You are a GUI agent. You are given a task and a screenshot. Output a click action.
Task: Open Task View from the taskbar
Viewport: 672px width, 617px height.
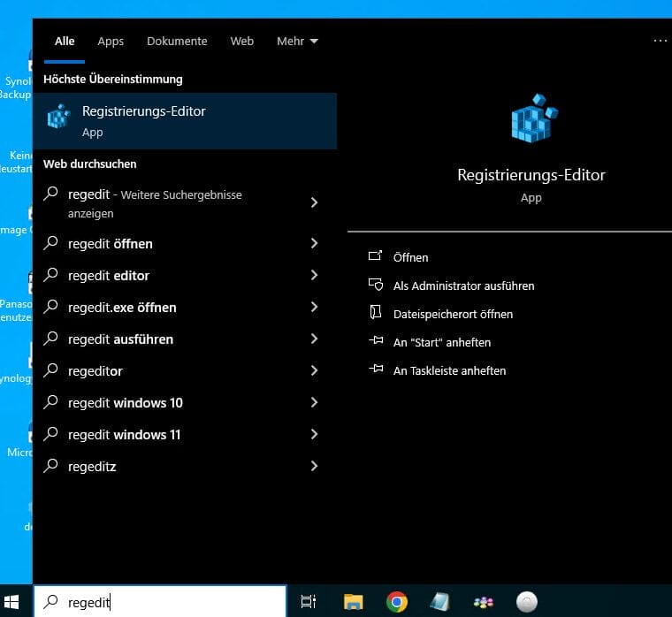point(309,601)
